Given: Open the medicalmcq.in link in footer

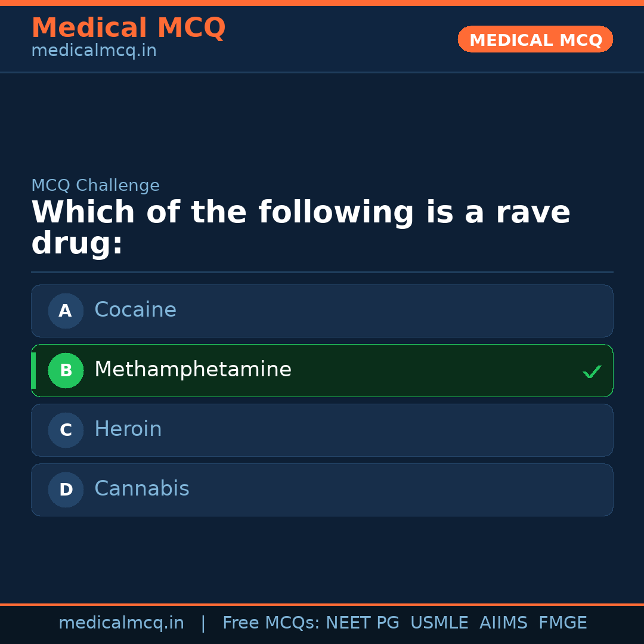Looking at the screenshot, I should (x=121, y=623).
